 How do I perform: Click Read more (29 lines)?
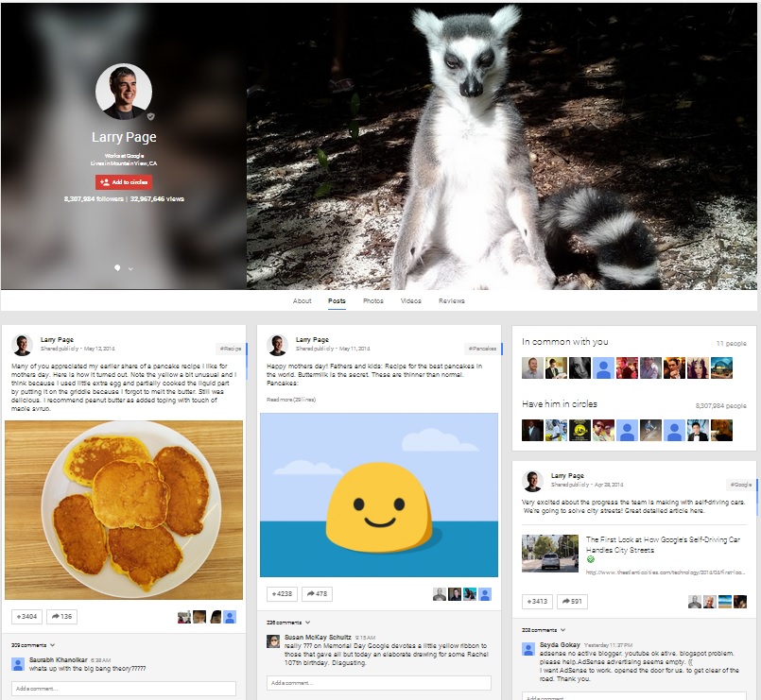[x=291, y=400]
